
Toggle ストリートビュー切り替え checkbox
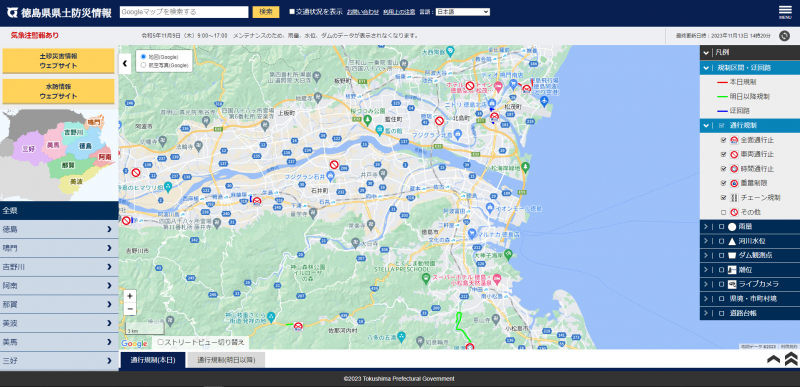(161, 342)
